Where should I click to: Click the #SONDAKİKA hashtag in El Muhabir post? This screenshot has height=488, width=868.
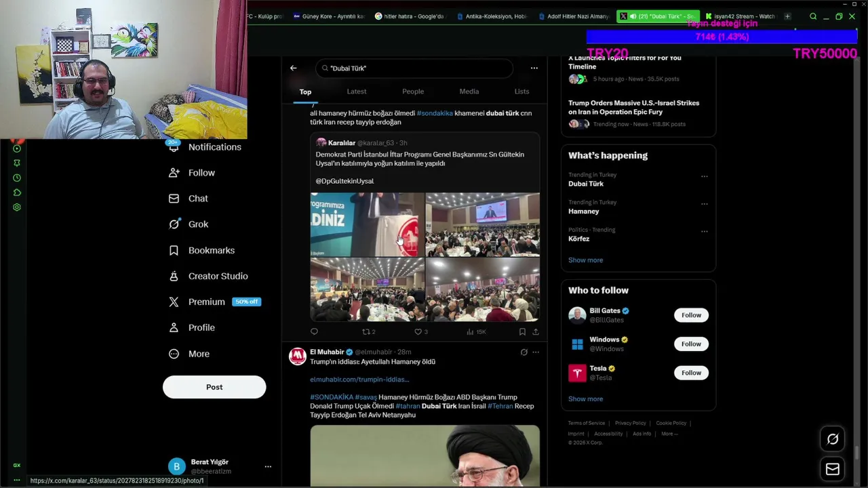click(x=332, y=397)
